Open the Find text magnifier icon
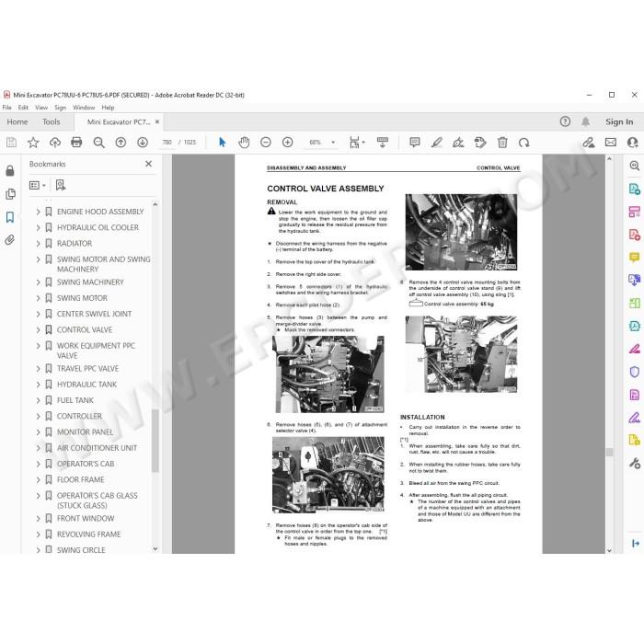Image resolution: width=644 pixels, height=644 pixels. click(98, 143)
